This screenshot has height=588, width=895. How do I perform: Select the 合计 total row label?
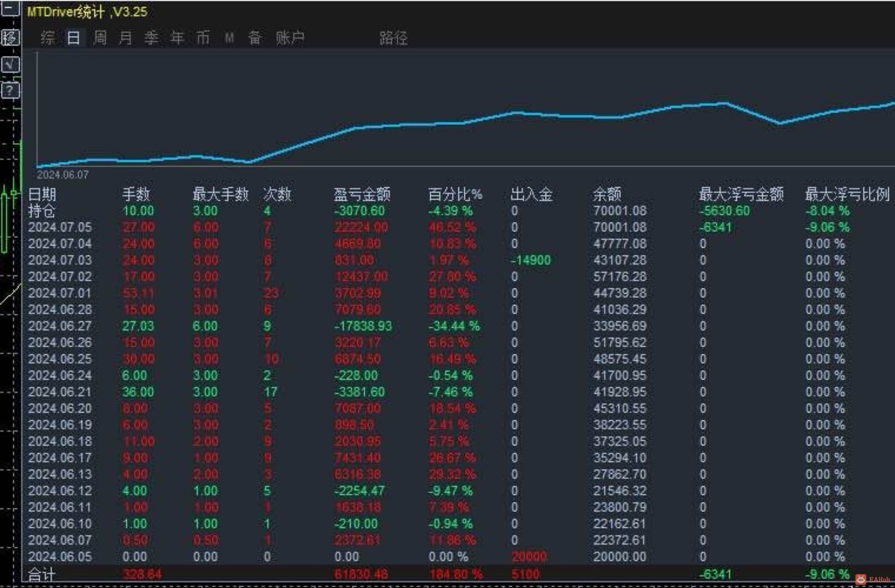coord(42,574)
